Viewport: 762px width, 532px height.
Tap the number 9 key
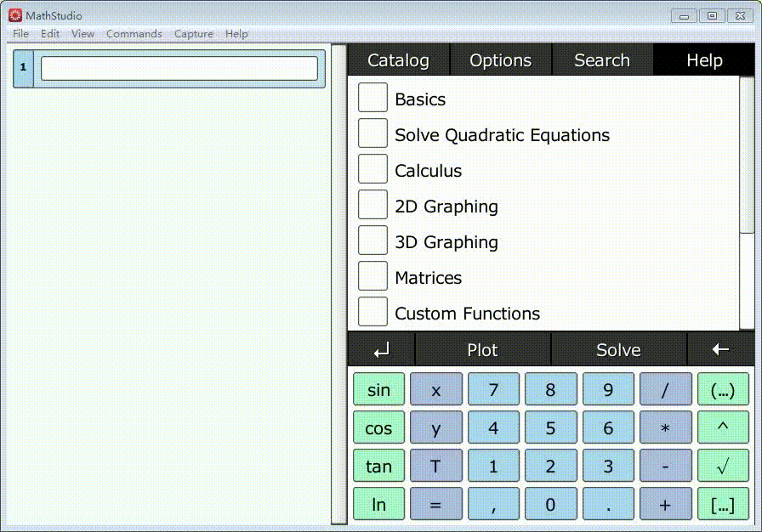(x=608, y=389)
